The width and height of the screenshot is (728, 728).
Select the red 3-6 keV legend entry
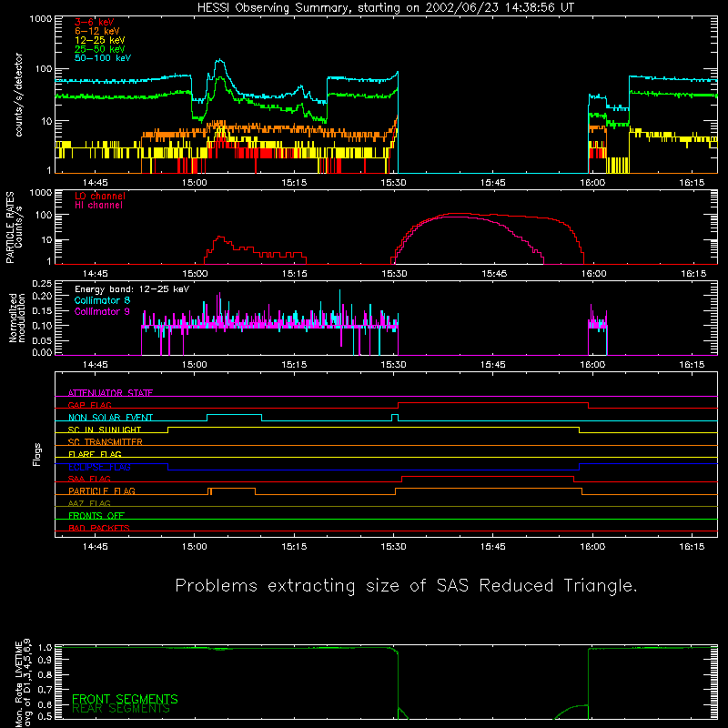[x=95, y=22]
